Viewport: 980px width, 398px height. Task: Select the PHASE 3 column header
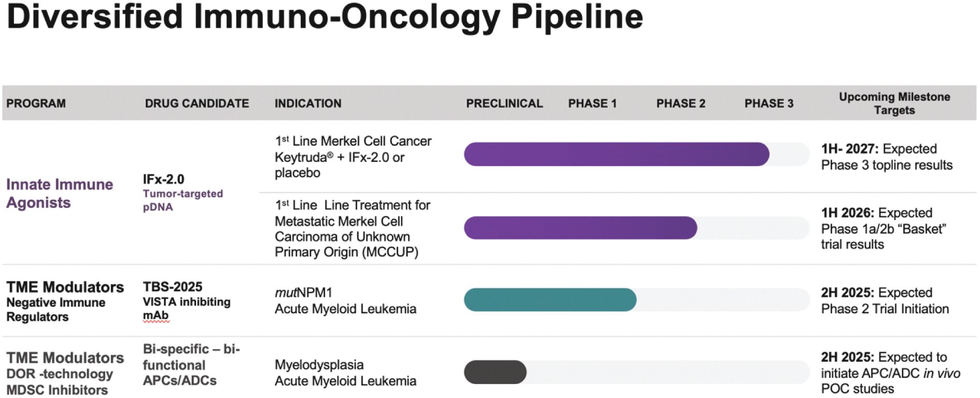coord(769,103)
